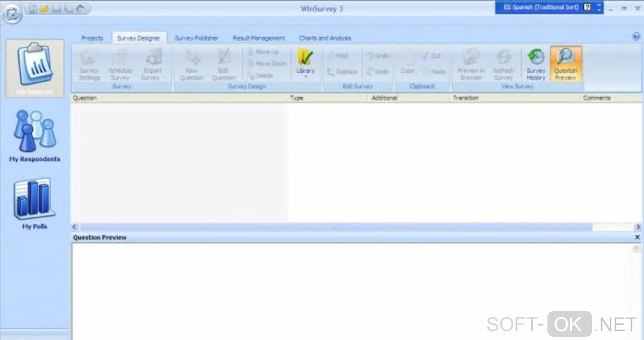Click the new document quick access icon
Screen dimensions: 644x340
32,9
